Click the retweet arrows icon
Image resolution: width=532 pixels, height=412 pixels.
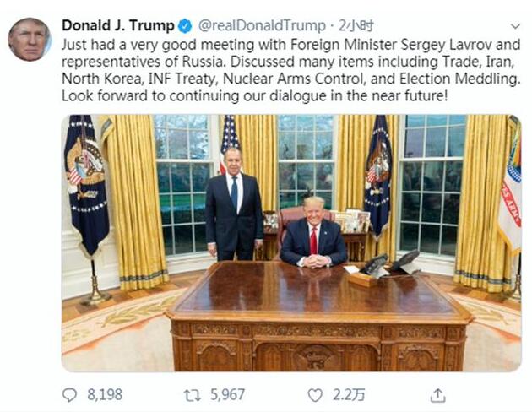[192, 395]
